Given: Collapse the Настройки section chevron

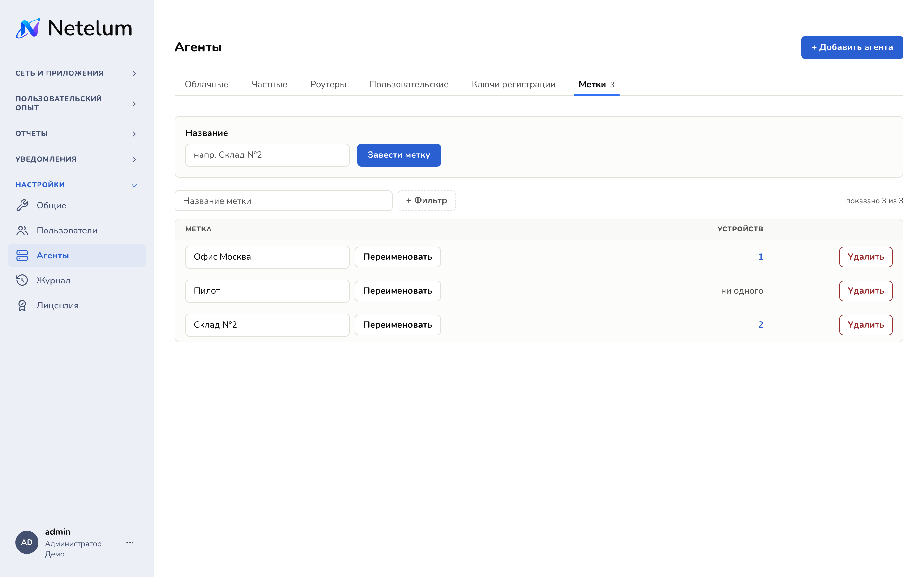Looking at the screenshot, I should click(x=134, y=185).
